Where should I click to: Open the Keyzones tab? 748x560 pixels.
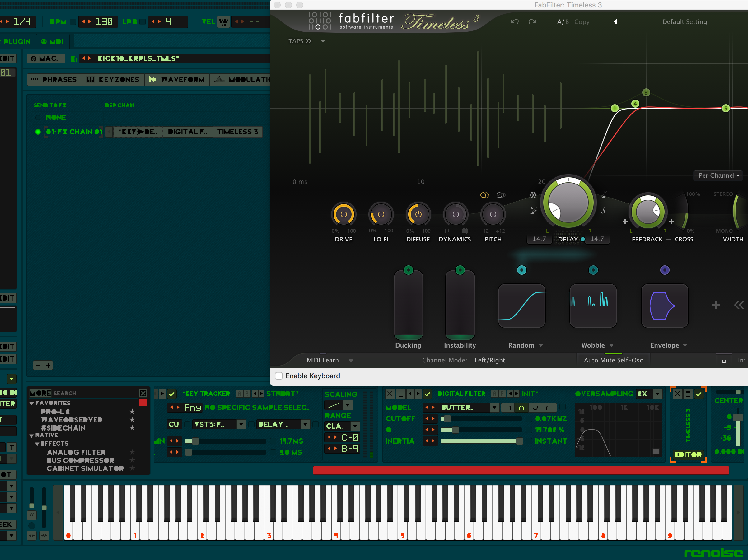pos(113,79)
